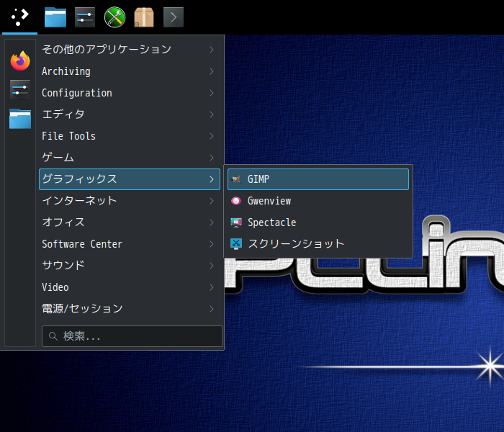Expand the arrow beside Video
This screenshot has width=504, height=432.
click(x=212, y=287)
